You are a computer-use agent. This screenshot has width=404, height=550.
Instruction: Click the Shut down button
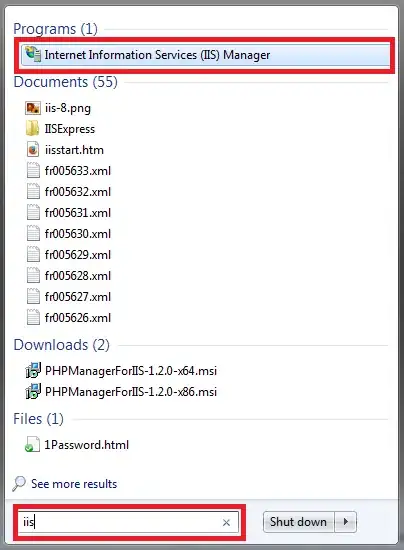point(298,522)
